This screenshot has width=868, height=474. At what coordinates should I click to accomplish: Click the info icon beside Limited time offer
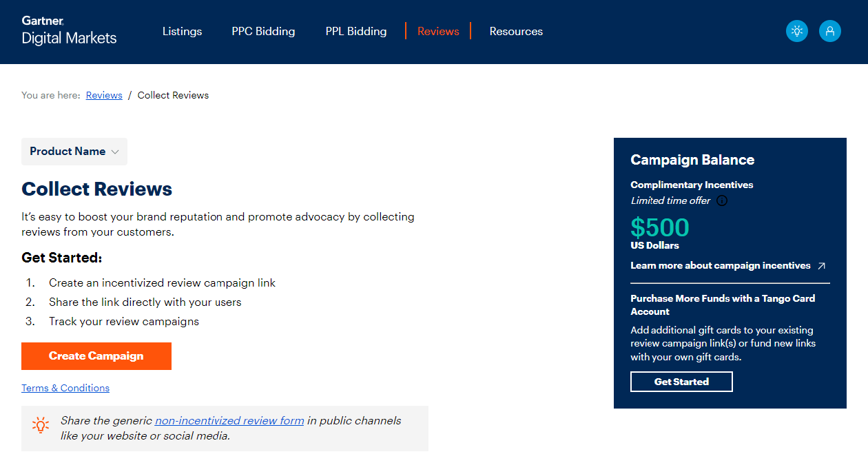click(x=721, y=200)
